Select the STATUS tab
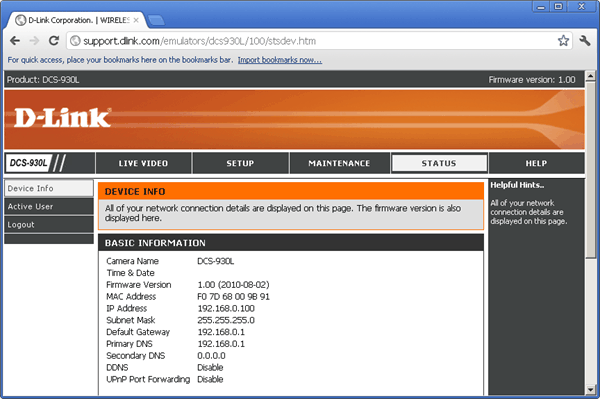 439,163
